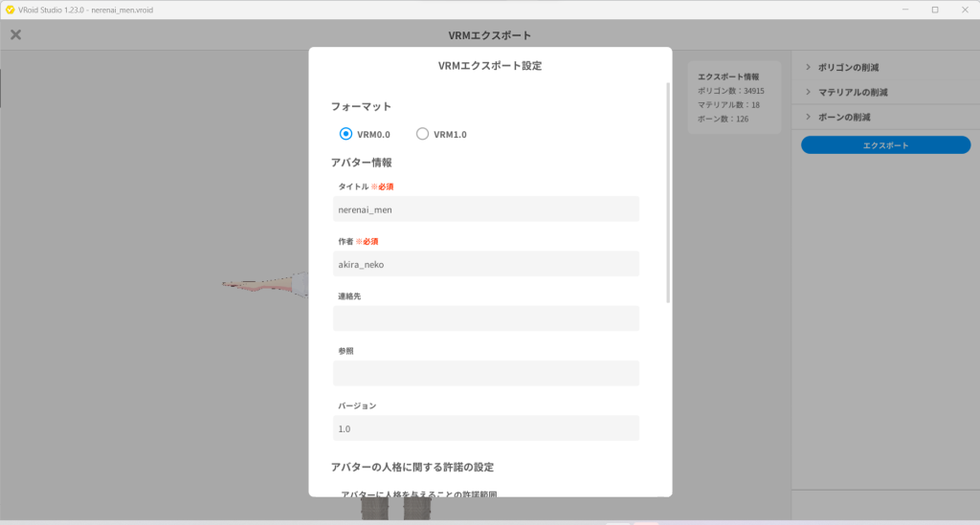Minimize the VRoid Studio window
Image resolution: width=980 pixels, height=525 pixels.
905,10
